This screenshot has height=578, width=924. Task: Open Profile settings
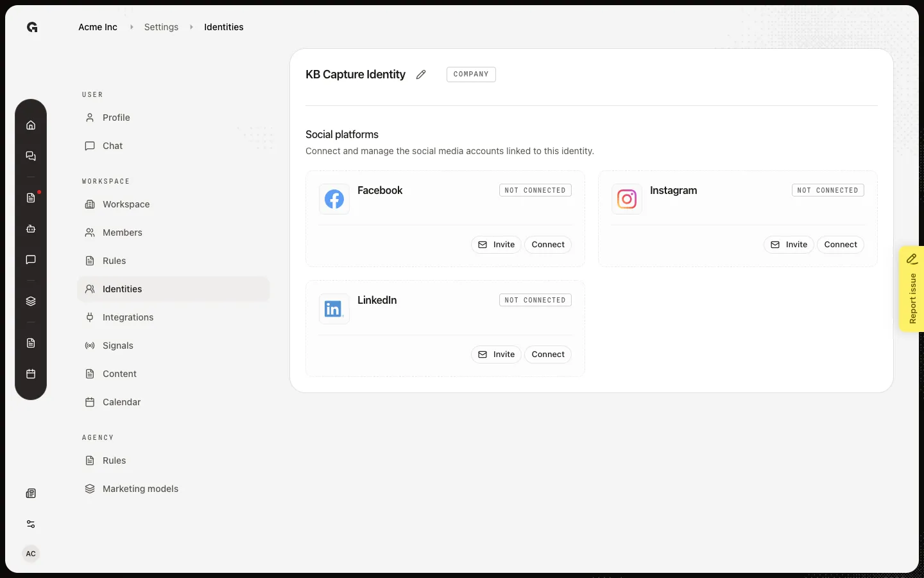pyautogui.click(x=173, y=118)
